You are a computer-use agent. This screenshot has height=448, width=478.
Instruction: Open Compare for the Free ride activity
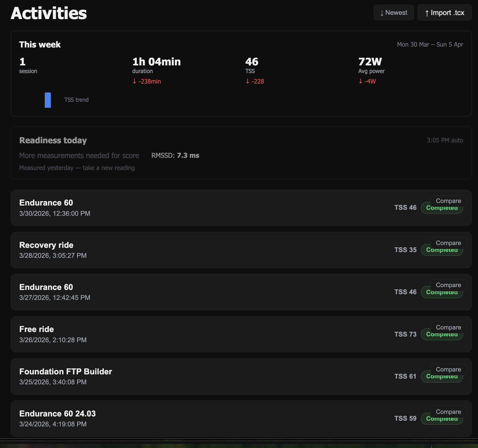448,327
